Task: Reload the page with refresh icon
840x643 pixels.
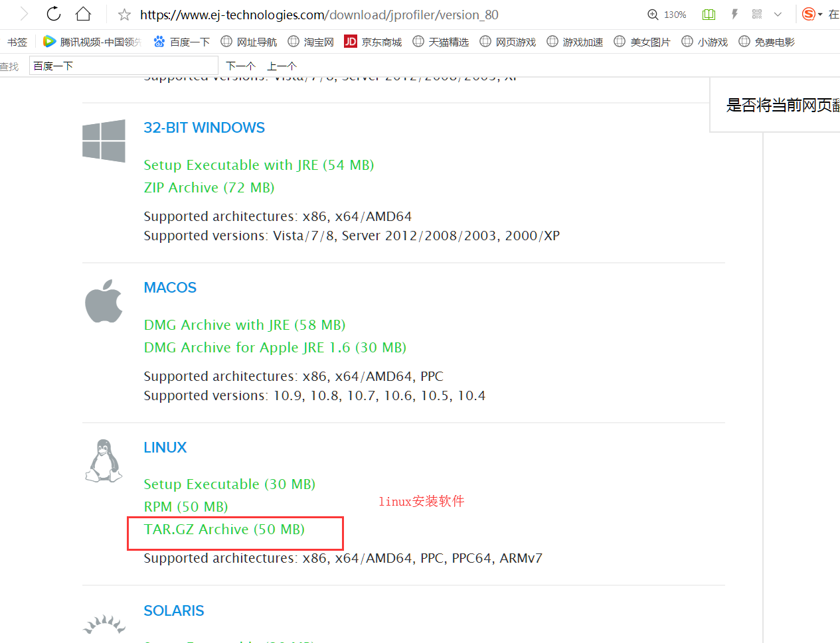Action: (x=54, y=14)
